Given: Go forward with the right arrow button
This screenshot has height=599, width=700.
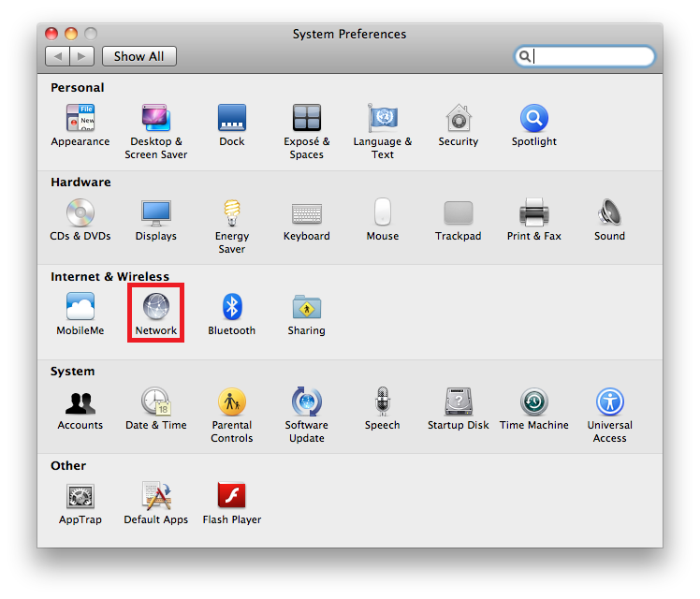Looking at the screenshot, I should [81, 56].
